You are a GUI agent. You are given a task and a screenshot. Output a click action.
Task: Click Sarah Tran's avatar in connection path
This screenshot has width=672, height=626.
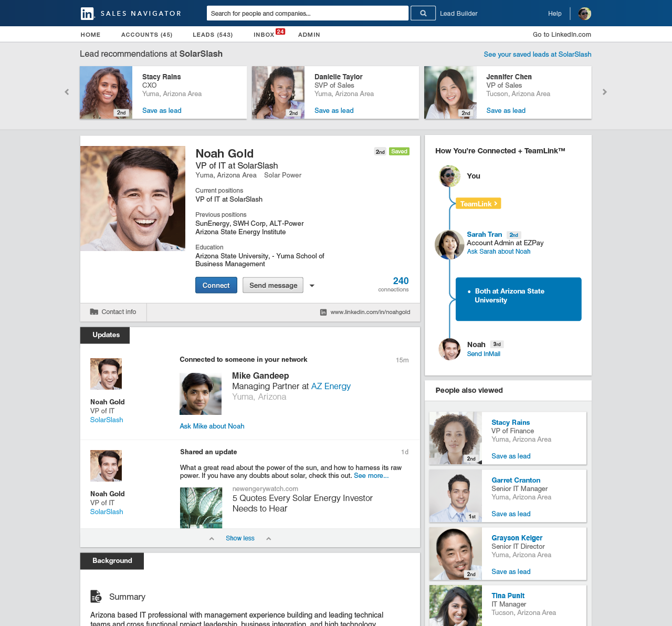tap(449, 245)
